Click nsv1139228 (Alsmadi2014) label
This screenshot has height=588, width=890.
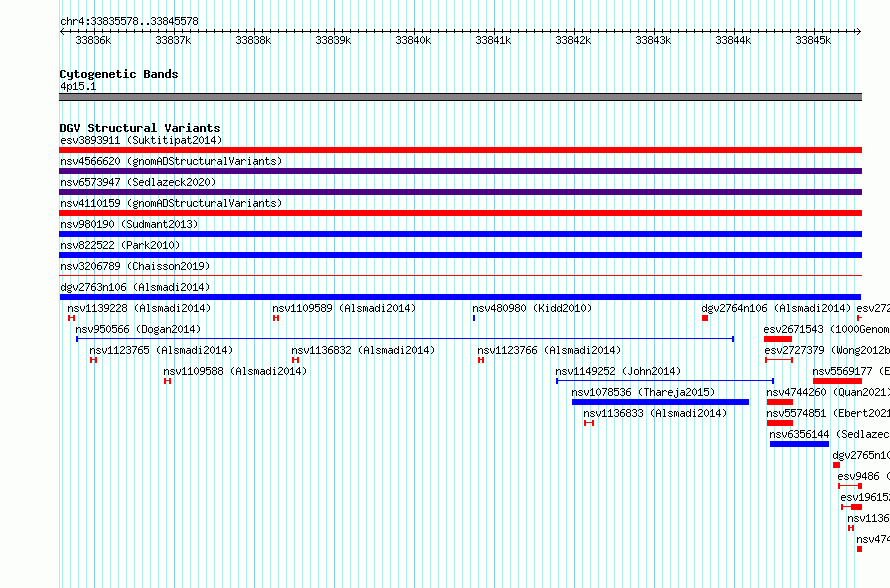coord(139,308)
